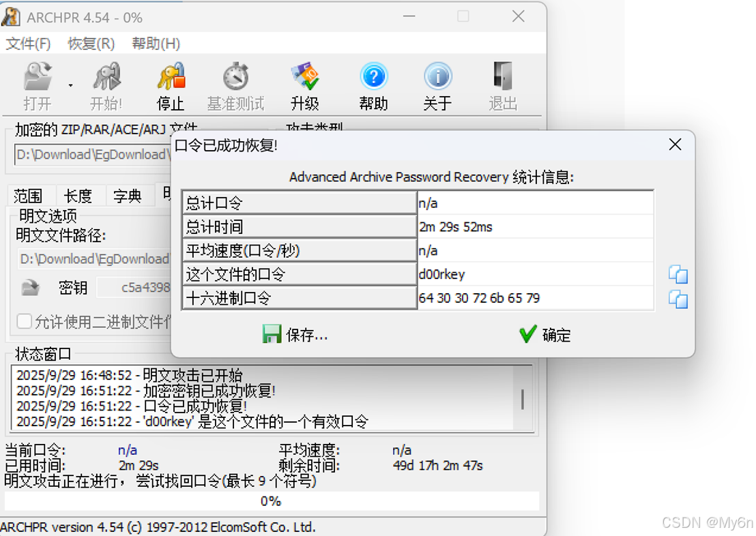Close the 口令已成功恢复 dialog
Viewport: 756px width, 536px height.
click(x=675, y=145)
